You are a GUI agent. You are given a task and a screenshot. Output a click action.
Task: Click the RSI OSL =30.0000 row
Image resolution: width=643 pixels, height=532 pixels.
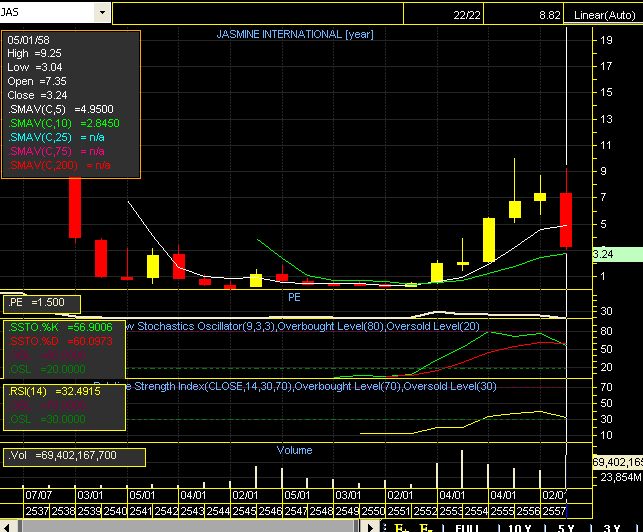47,419
